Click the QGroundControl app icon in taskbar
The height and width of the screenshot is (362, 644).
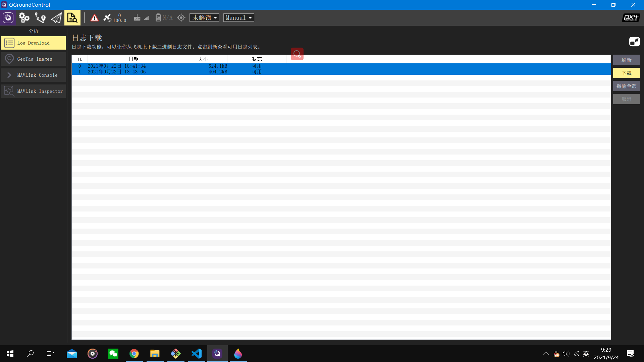217,353
